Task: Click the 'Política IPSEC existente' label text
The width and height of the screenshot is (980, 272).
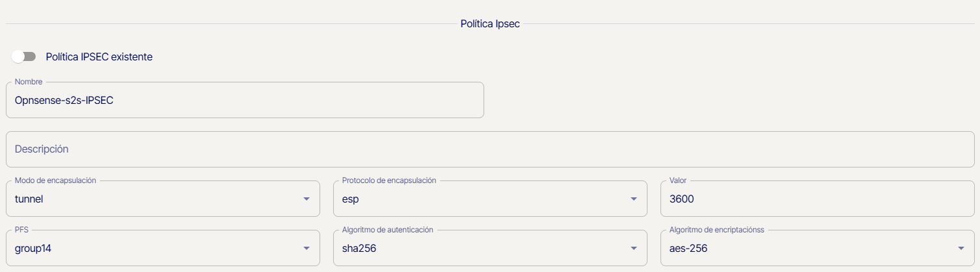Action: pos(99,56)
